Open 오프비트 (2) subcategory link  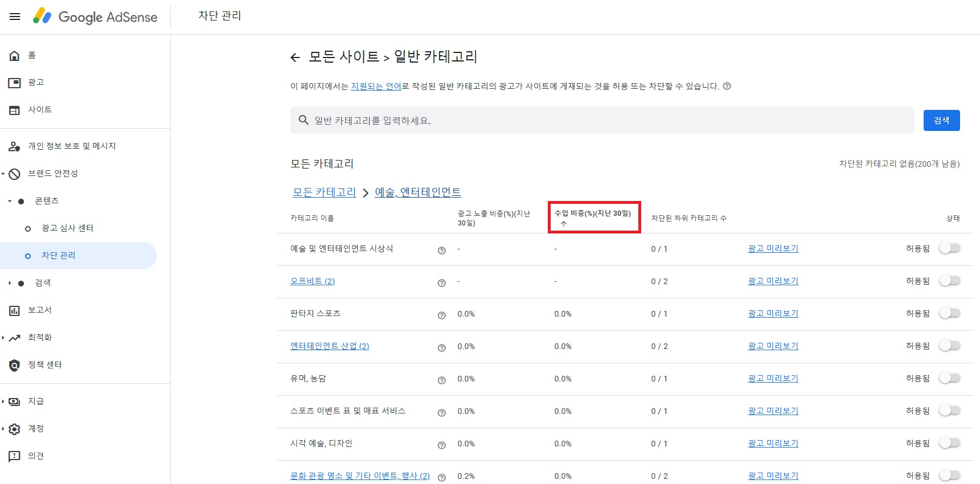(x=313, y=281)
